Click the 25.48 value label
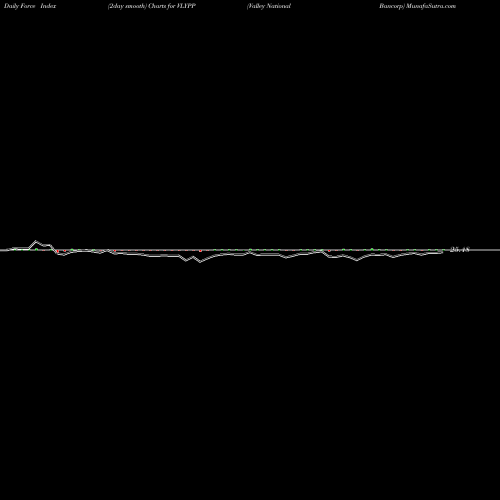500x500 pixels. [x=460, y=249]
